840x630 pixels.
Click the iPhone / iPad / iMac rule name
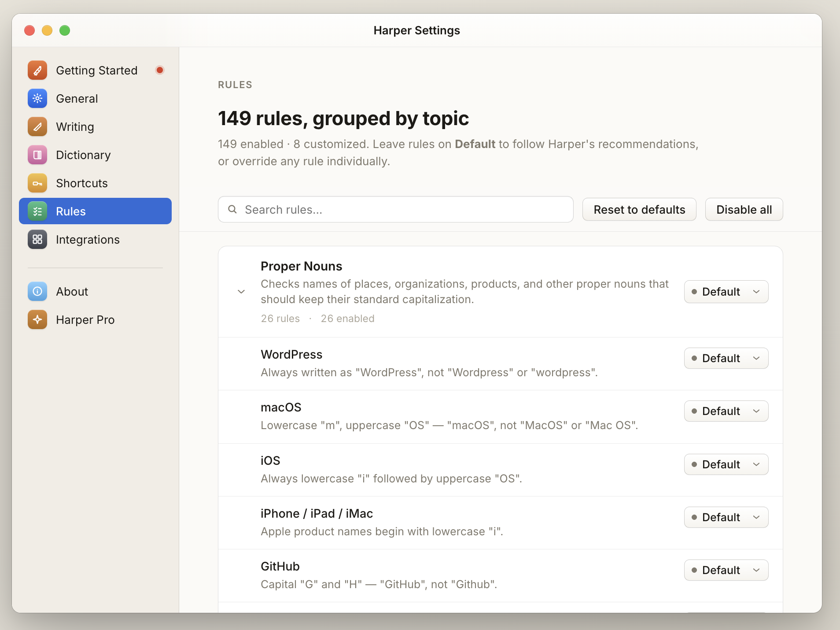pyautogui.click(x=317, y=514)
